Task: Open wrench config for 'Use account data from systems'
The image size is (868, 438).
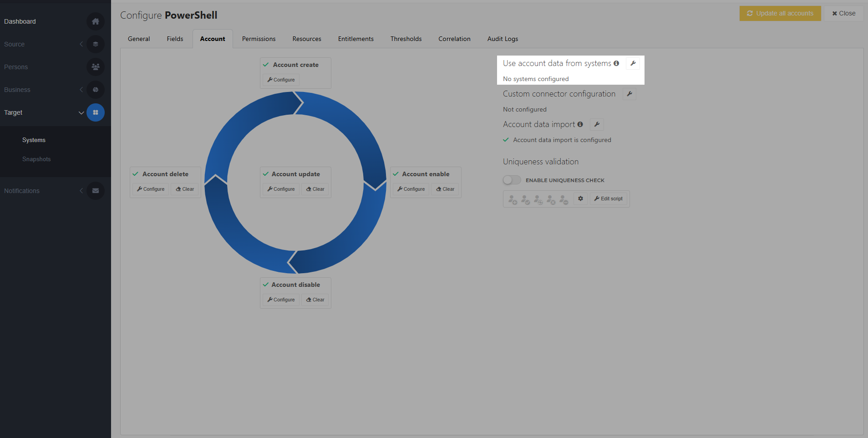Action: click(632, 63)
